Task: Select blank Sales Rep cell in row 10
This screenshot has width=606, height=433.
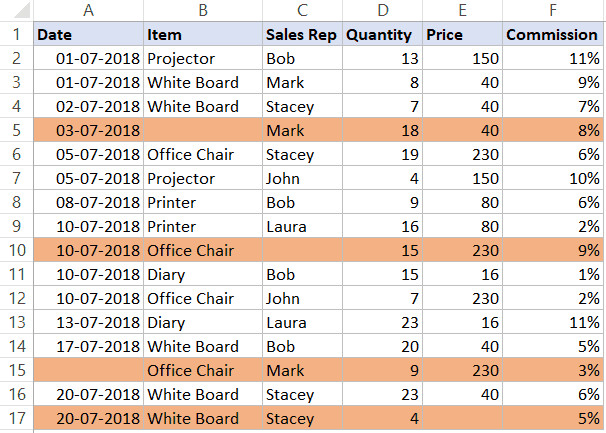Action: pyautogui.click(x=302, y=251)
